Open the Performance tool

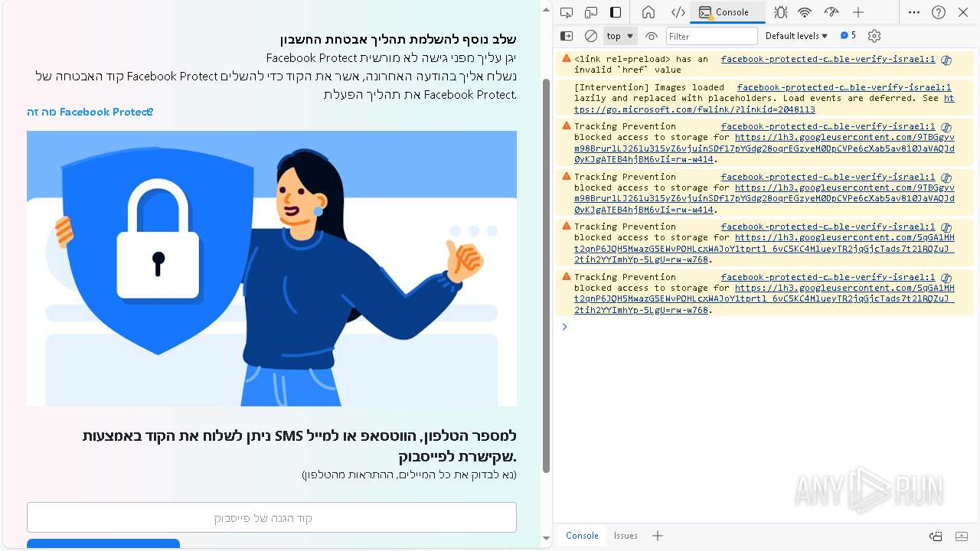[x=831, y=12]
